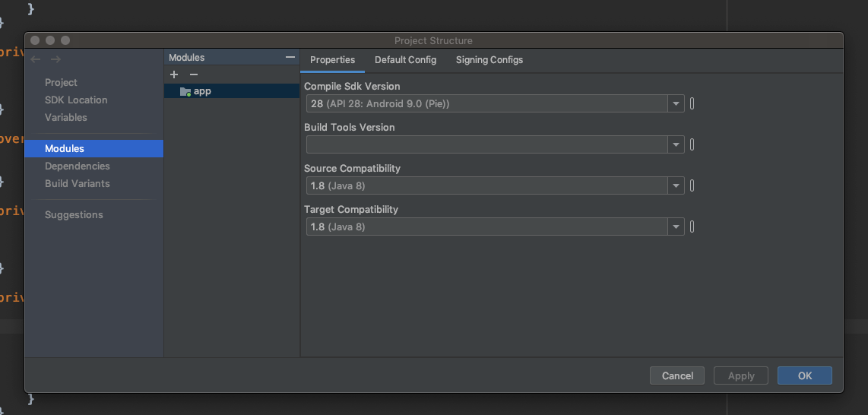Image resolution: width=868 pixels, height=415 pixels.
Task: Expand the Build Tools Version dropdown
Action: click(x=676, y=144)
